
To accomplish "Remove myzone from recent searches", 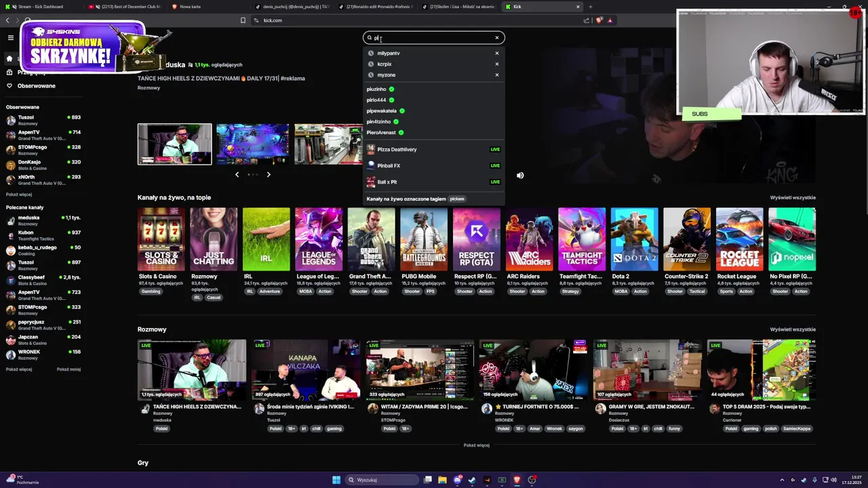I will point(496,75).
